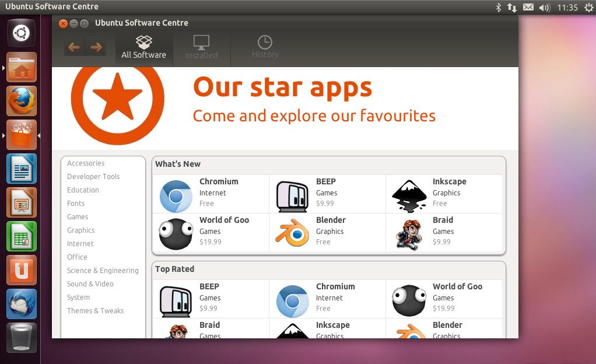Click Braid $9.99 price in What's New
The image size is (596, 364).
click(x=441, y=242)
